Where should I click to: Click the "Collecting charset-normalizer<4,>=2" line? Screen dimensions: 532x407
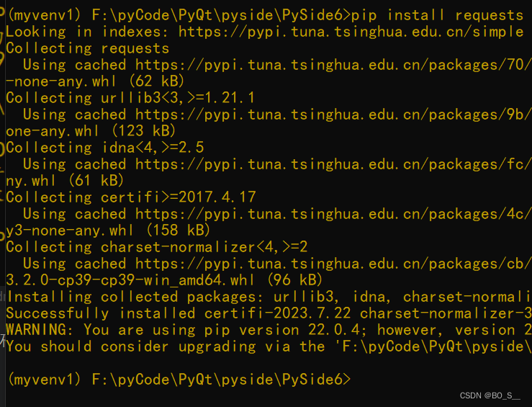tap(157, 246)
